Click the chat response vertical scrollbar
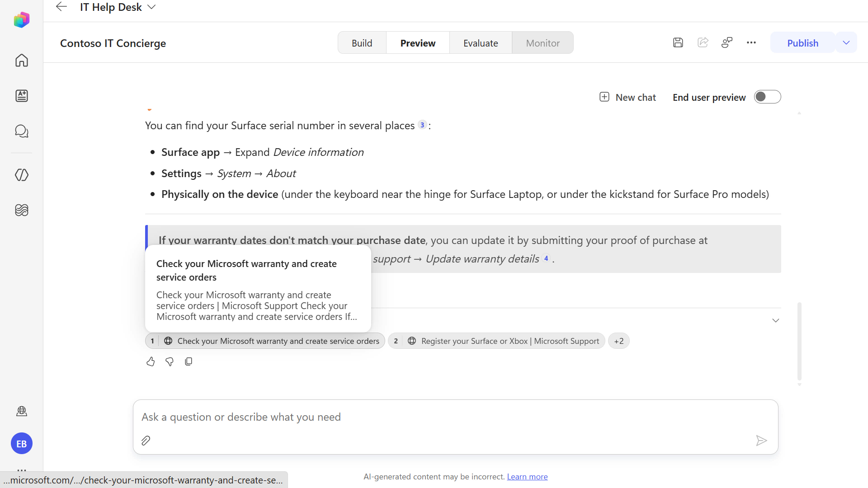868x488 pixels. click(x=799, y=341)
